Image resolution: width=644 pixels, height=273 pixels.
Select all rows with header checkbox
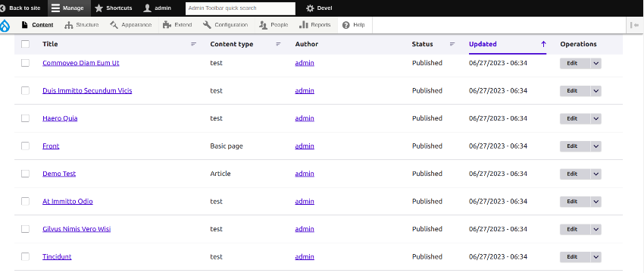(26, 44)
